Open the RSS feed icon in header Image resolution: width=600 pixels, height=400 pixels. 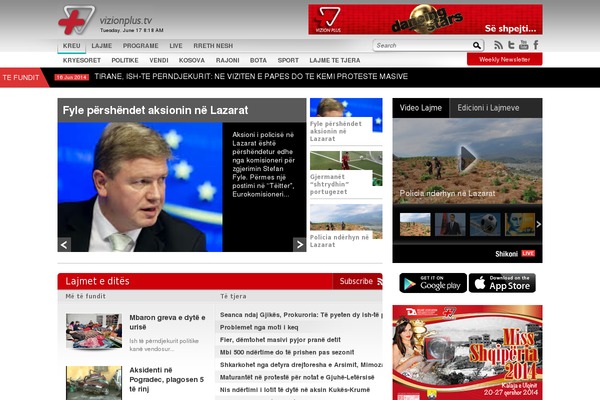tap(498, 45)
